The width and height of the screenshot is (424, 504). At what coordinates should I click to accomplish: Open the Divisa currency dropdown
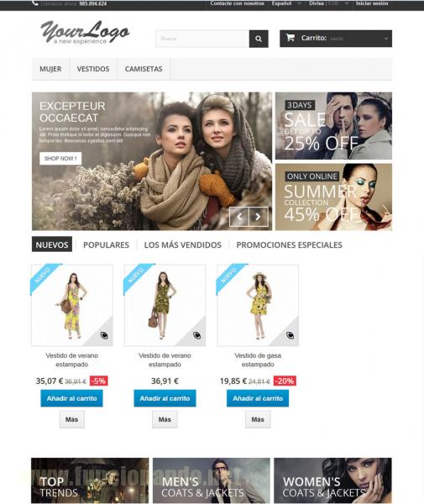[x=328, y=3]
